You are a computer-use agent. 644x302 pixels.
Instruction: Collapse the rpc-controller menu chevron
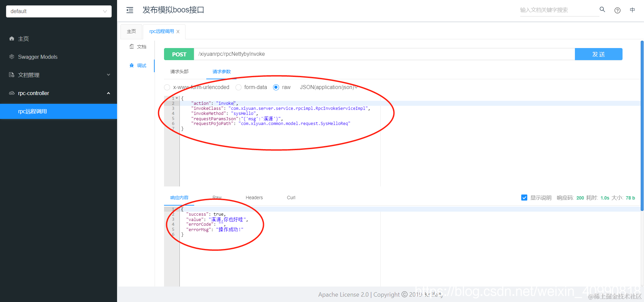(x=108, y=93)
